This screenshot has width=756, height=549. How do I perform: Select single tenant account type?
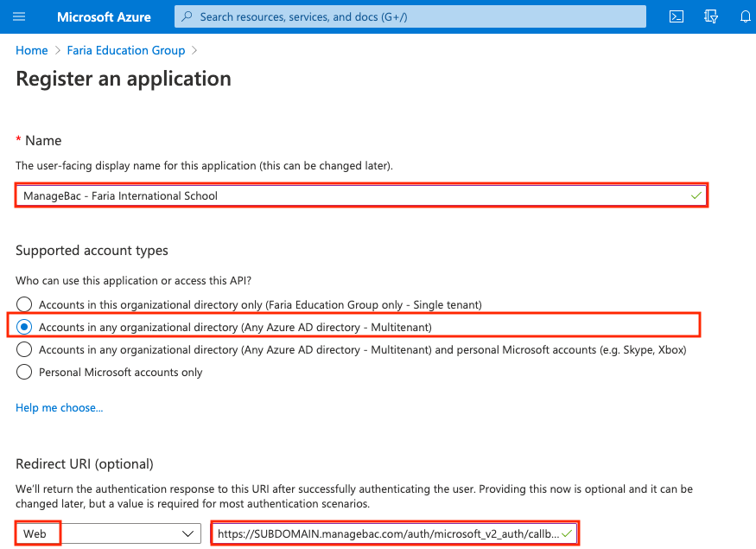tap(24, 305)
